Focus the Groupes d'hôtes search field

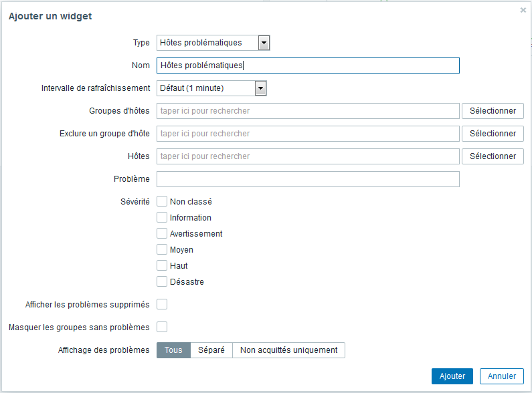pos(308,111)
